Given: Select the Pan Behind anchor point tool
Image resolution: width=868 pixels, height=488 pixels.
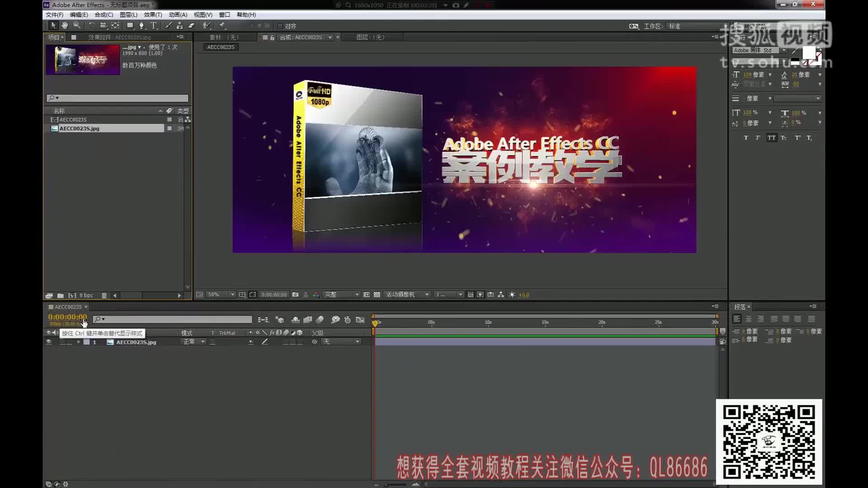Looking at the screenshot, I should (116, 26).
